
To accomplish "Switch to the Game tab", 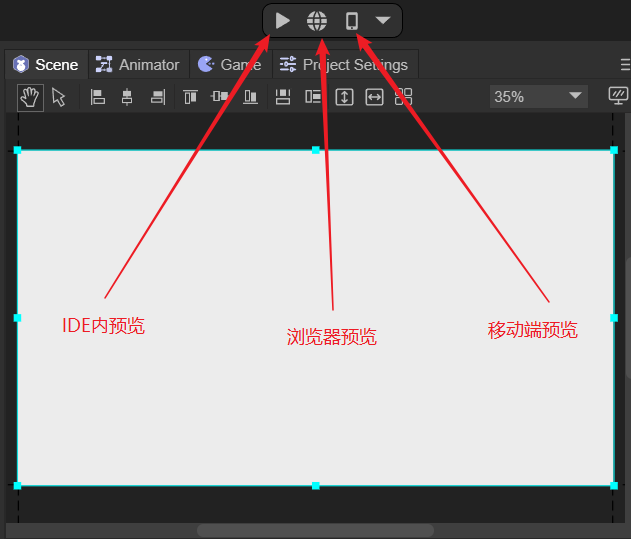I will (230, 65).
